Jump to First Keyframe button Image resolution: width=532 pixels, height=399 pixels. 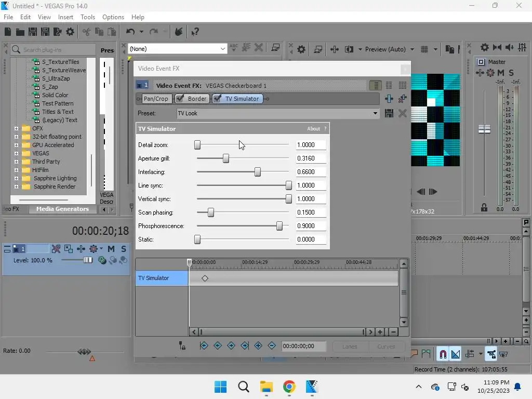(x=204, y=345)
